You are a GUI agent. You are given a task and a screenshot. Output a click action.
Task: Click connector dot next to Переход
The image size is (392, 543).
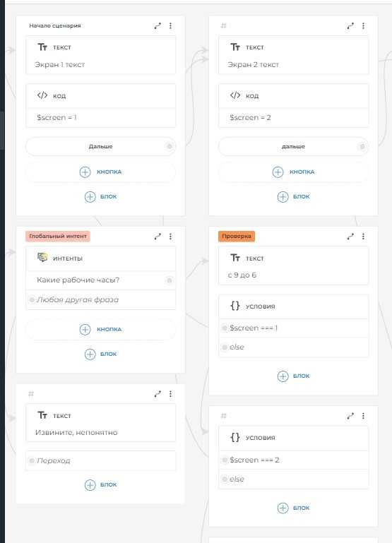pyautogui.click(x=32, y=460)
